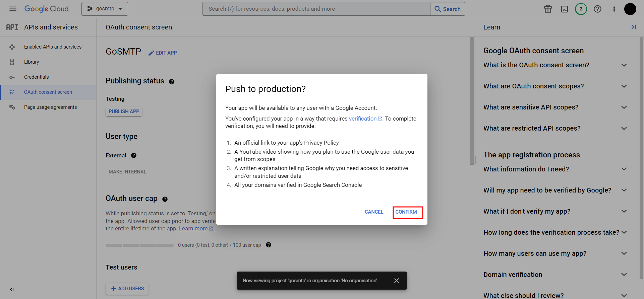Screen dimensions: 644x299
Task: Click the user cap progress bar
Action: tap(139, 245)
